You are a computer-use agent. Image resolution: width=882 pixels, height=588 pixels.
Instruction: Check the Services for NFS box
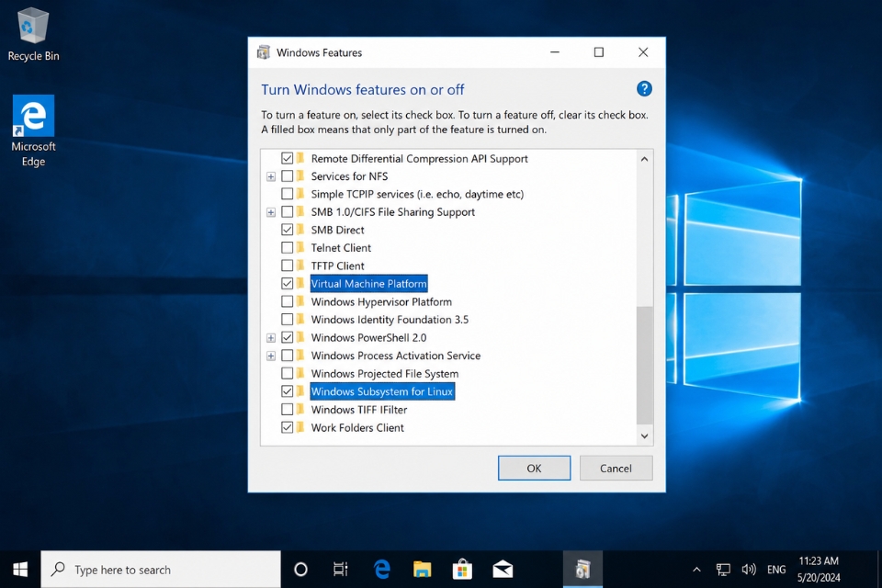point(287,176)
